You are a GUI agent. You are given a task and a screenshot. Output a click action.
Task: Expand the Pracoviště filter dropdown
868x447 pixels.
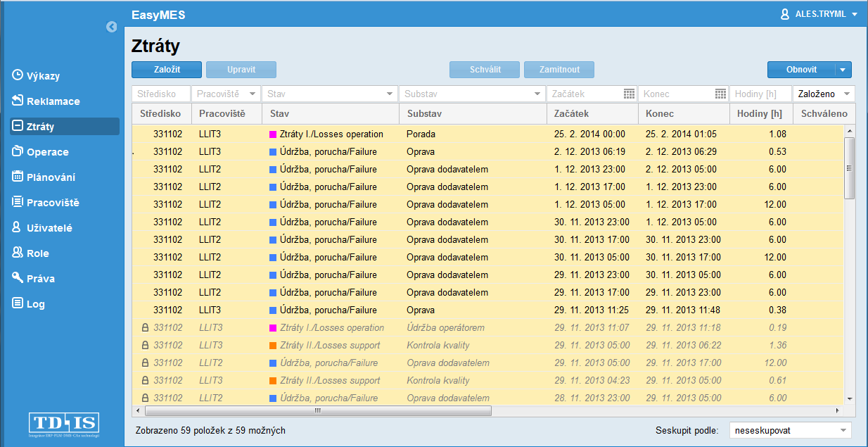point(253,94)
